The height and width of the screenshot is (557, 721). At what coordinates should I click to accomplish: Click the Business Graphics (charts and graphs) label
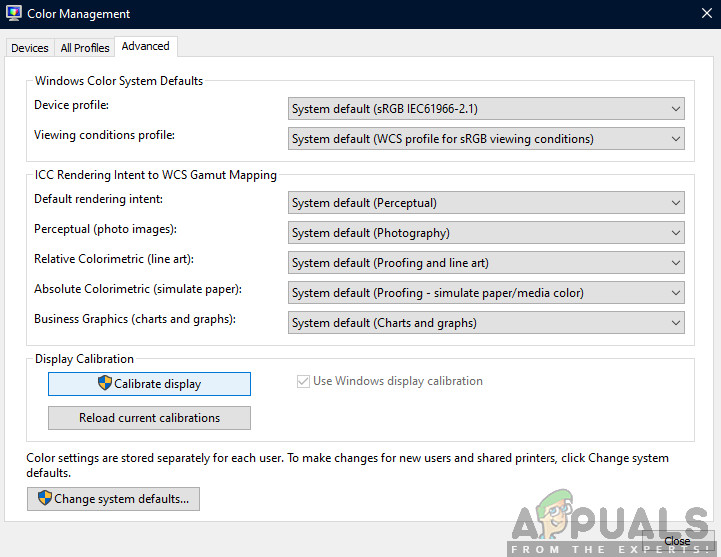click(135, 319)
